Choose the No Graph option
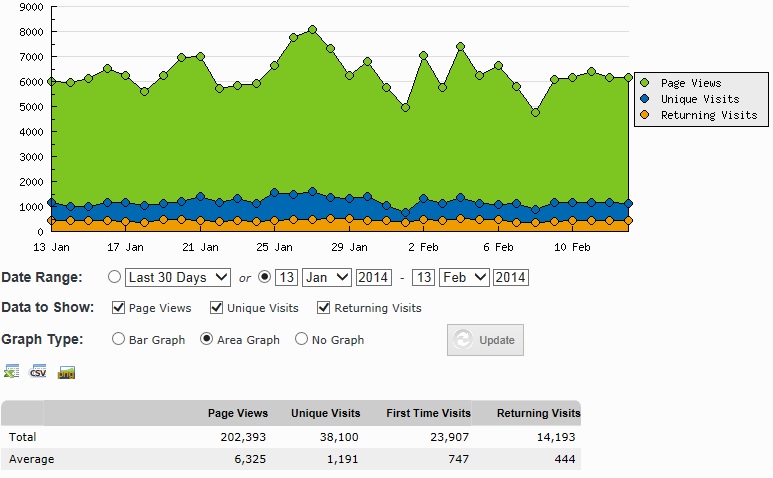This screenshot has width=773, height=478. [301, 339]
